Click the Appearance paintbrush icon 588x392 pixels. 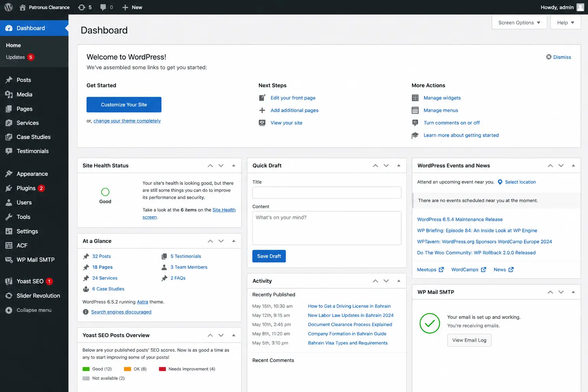(9, 174)
